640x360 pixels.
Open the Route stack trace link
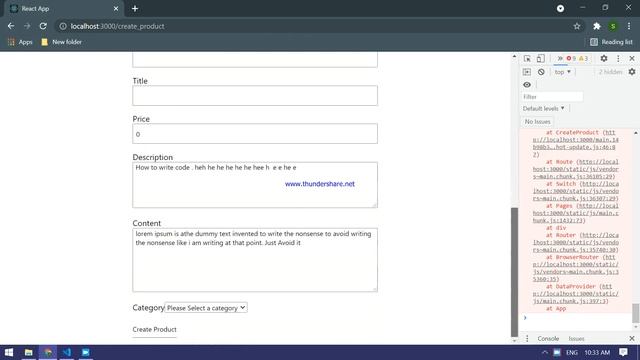coord(576,169)
